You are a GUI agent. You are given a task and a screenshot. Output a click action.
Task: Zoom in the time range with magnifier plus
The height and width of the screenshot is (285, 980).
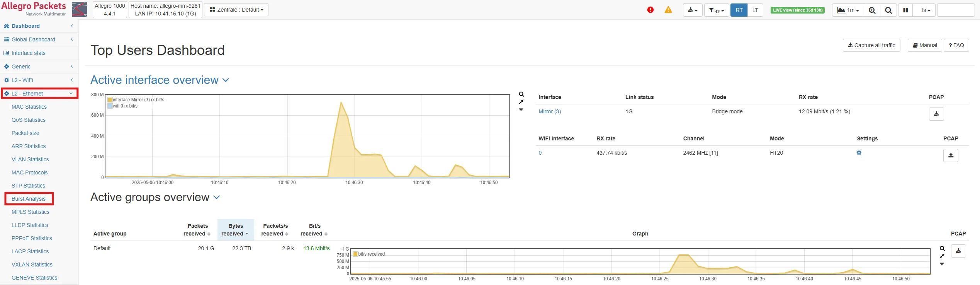point(872,10)
